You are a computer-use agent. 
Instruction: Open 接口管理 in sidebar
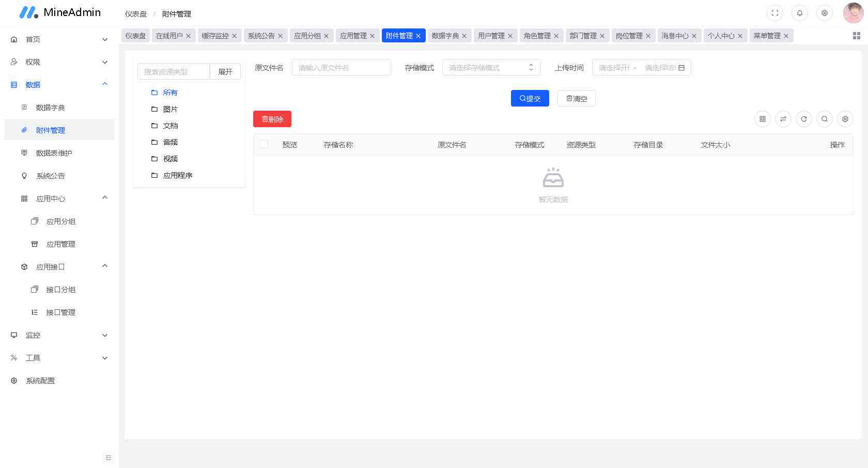click(x=59, y=312)
